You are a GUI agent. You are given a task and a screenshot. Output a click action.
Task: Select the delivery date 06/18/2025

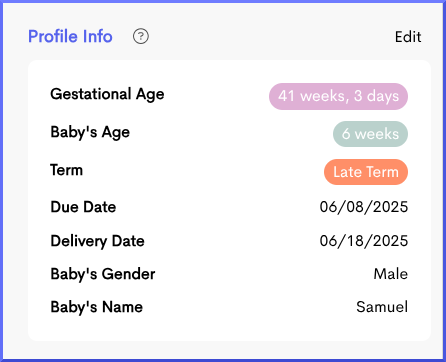click(364, 241)
